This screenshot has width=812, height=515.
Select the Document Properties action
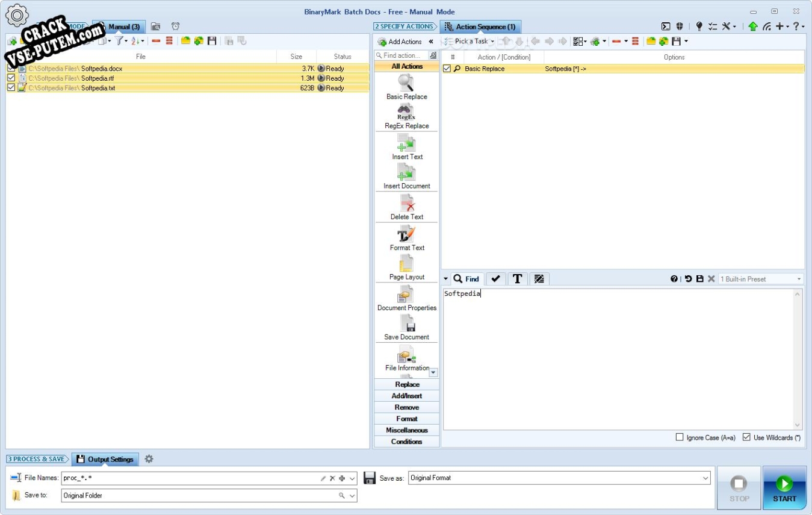coord(407,299)
